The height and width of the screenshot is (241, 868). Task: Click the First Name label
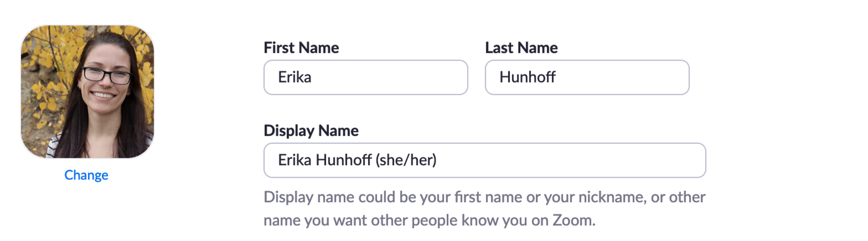coord(301,48)
